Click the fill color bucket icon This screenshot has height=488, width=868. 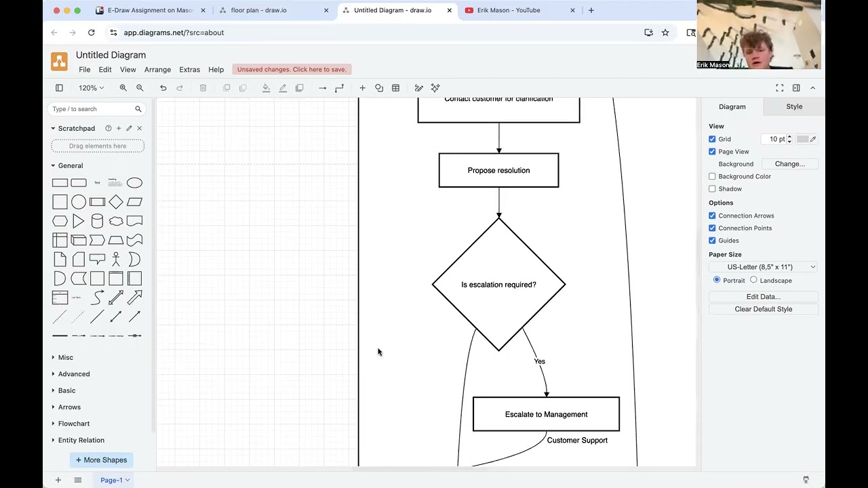tap(266, 88)
